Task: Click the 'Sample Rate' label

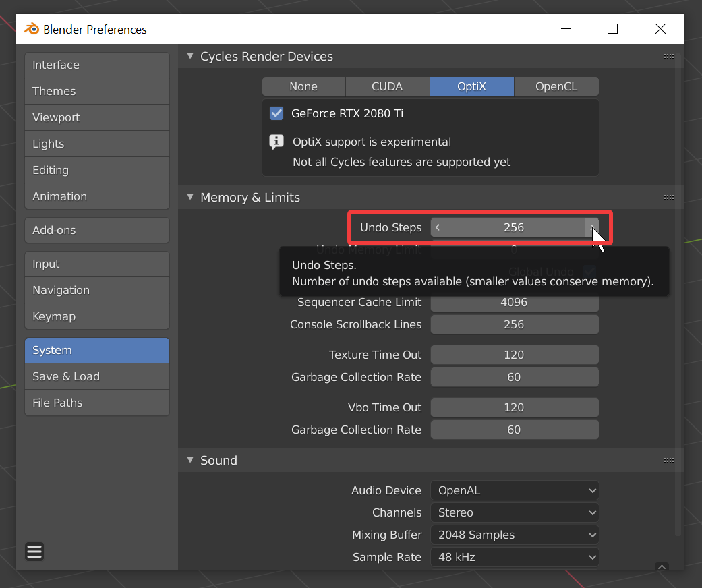Action: (387, 557)
